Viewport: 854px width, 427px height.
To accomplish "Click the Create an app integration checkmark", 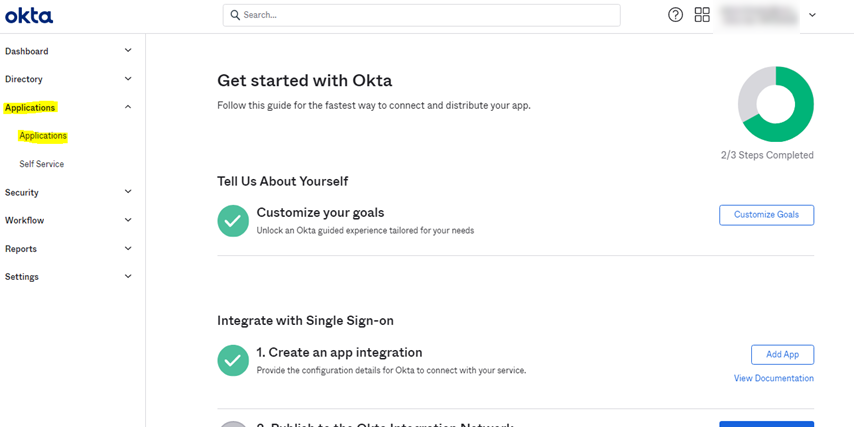I will (233, 360).
